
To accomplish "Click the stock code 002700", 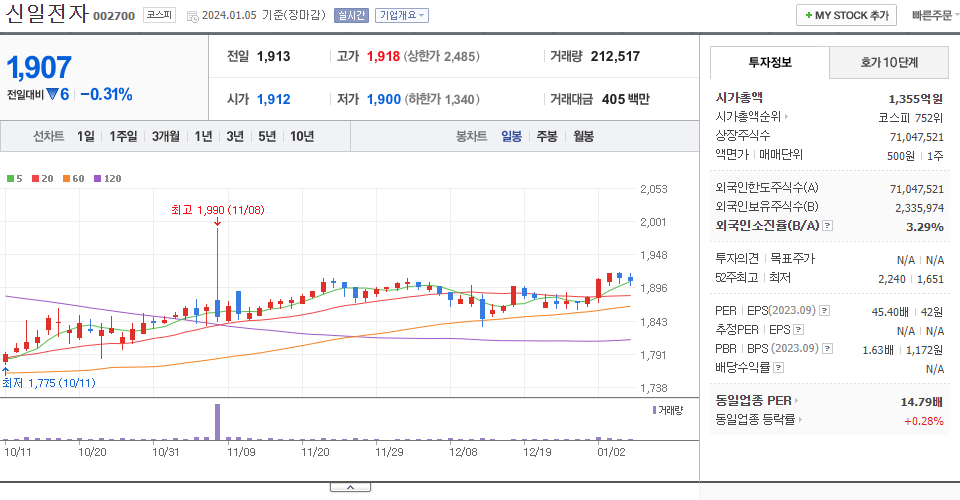I will (x=114, y=16).
